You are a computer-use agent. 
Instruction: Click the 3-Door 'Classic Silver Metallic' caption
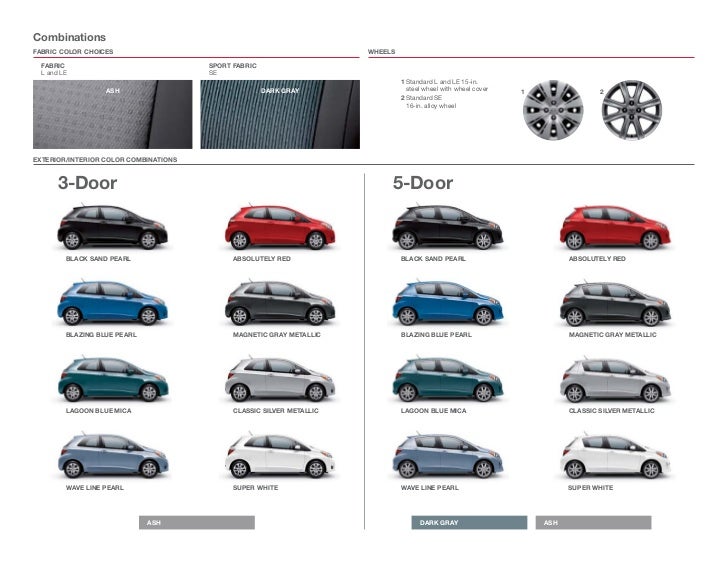(276, 411)
